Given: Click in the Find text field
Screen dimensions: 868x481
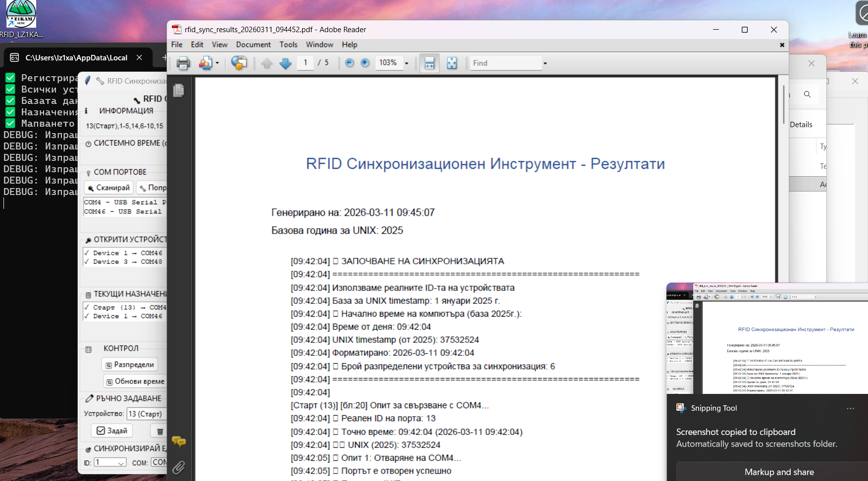Looking at the screenshot, I should [505, 63].
